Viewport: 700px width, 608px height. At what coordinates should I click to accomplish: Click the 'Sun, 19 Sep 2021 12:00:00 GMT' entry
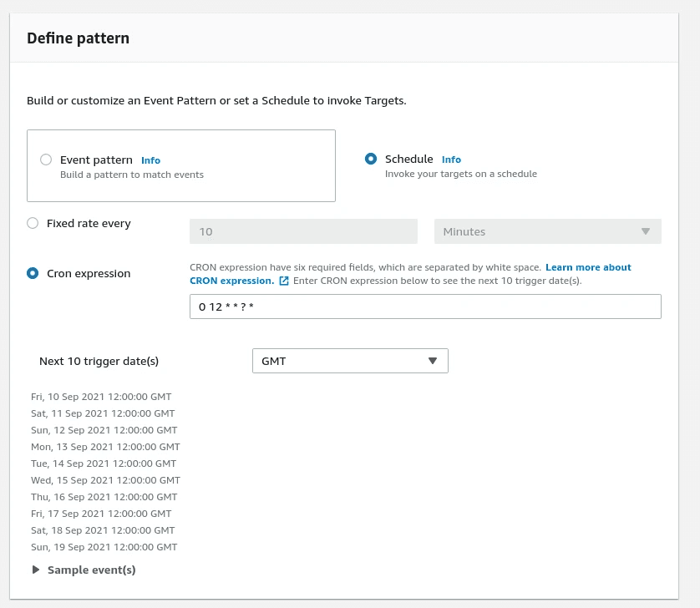pyautogui.click(x=104, y=547)
